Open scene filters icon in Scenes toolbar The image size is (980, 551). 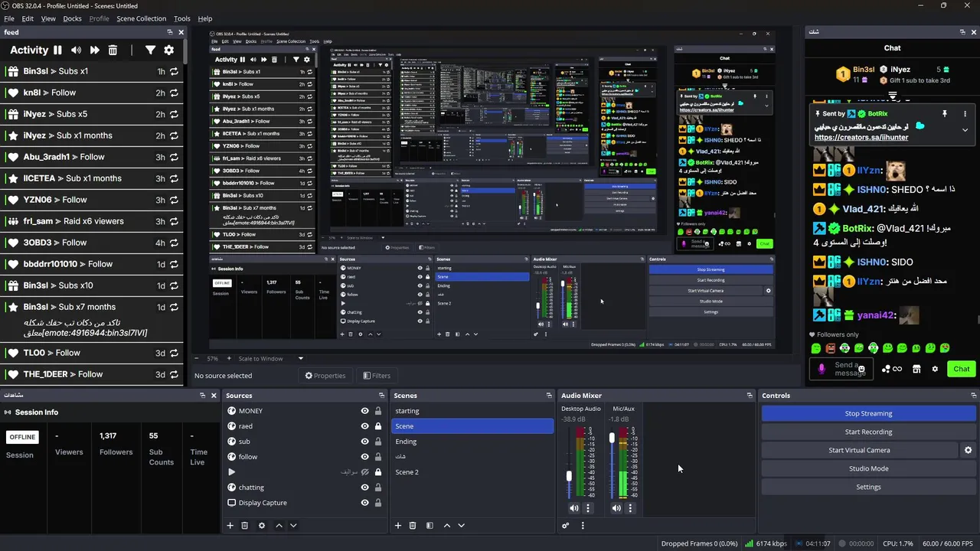pos(430,526)
